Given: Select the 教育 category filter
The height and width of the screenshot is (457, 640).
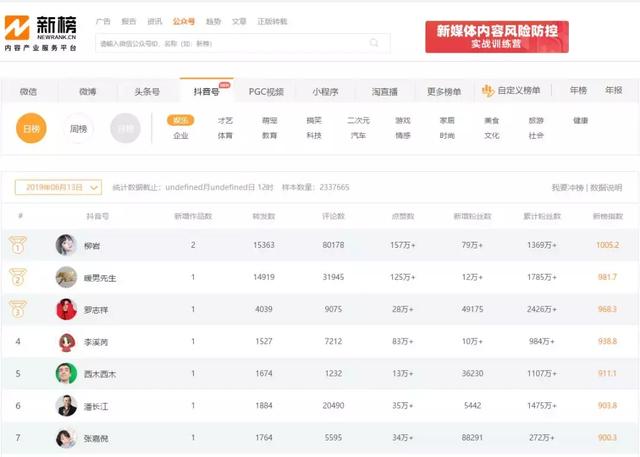Looking at the screenshot, I should point(269,135).
